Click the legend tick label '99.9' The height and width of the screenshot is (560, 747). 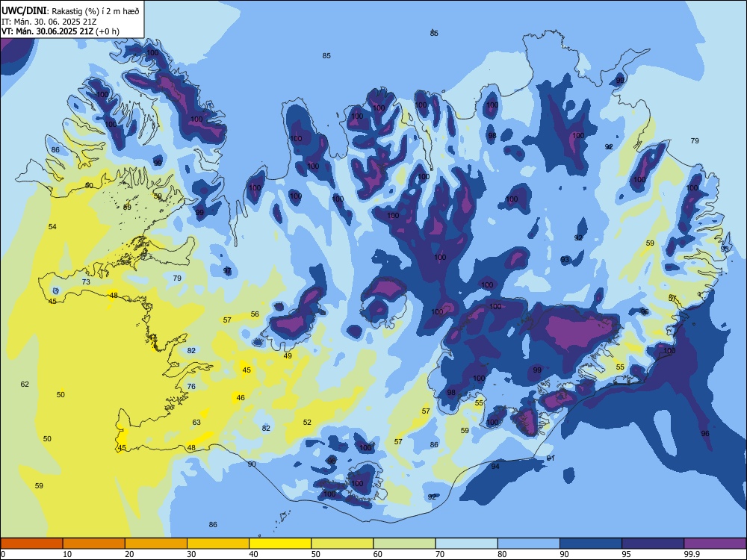(692, 554)
